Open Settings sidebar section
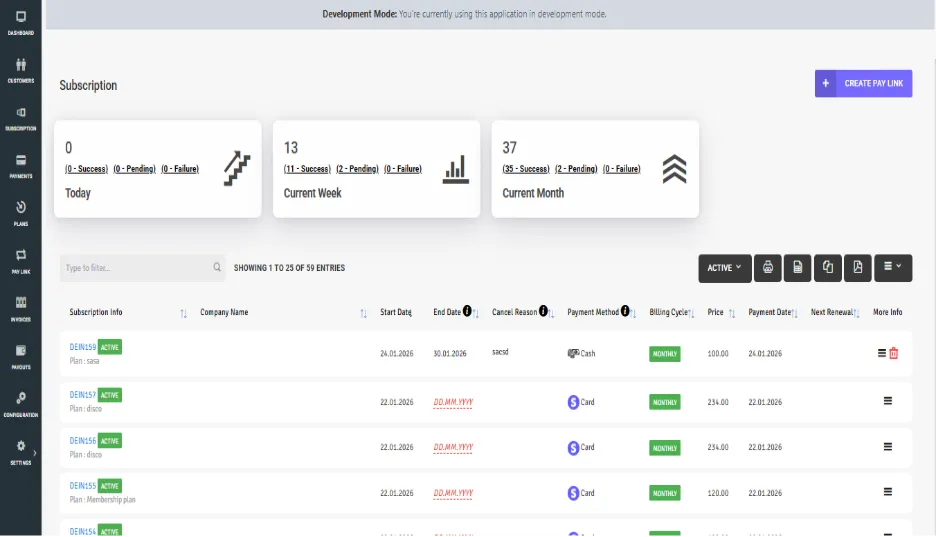The height and width of the screenshot is (537, 936). click(20, 453)
